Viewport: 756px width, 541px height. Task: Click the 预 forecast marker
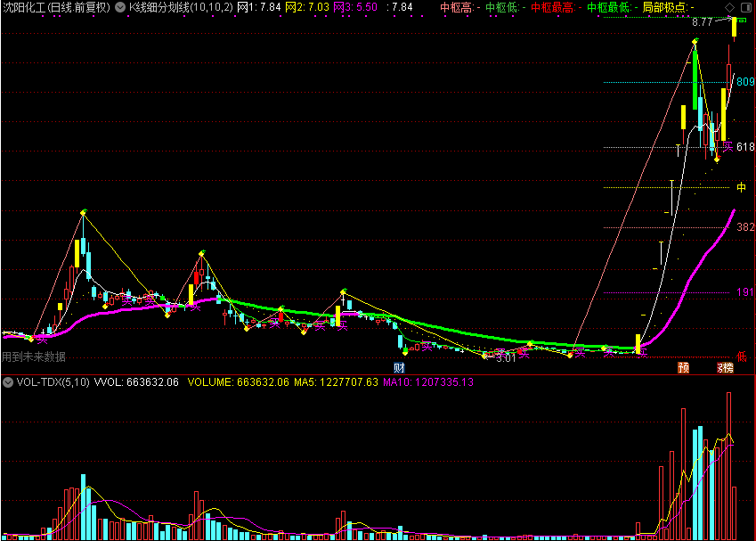(x=684, y=368)
